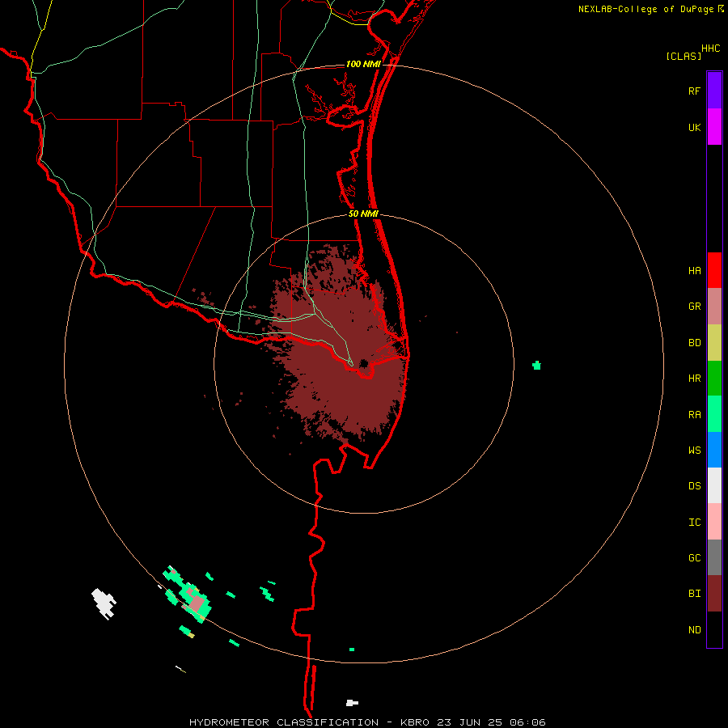Select the DS white legend swatch
The height and width of the screenshot is (728, 728).
[x=714, y=485]
